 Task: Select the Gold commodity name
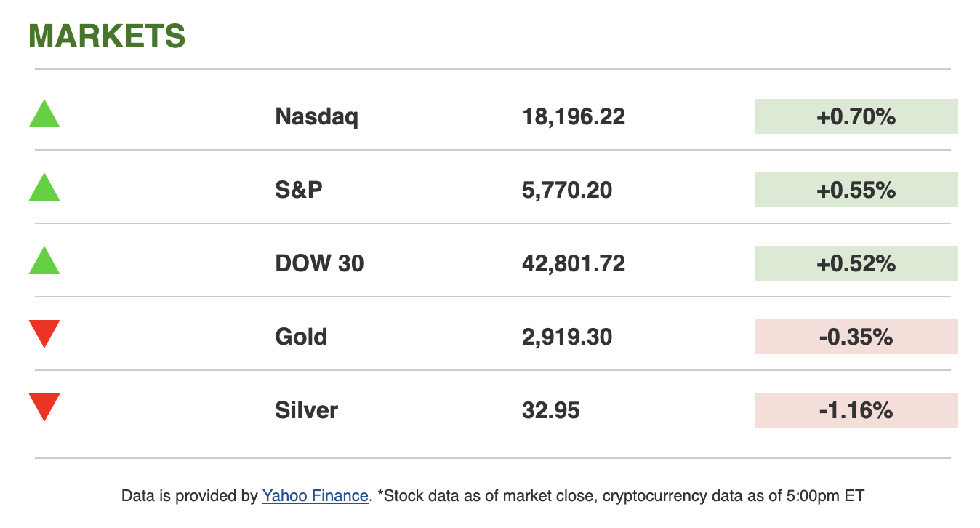301,337
